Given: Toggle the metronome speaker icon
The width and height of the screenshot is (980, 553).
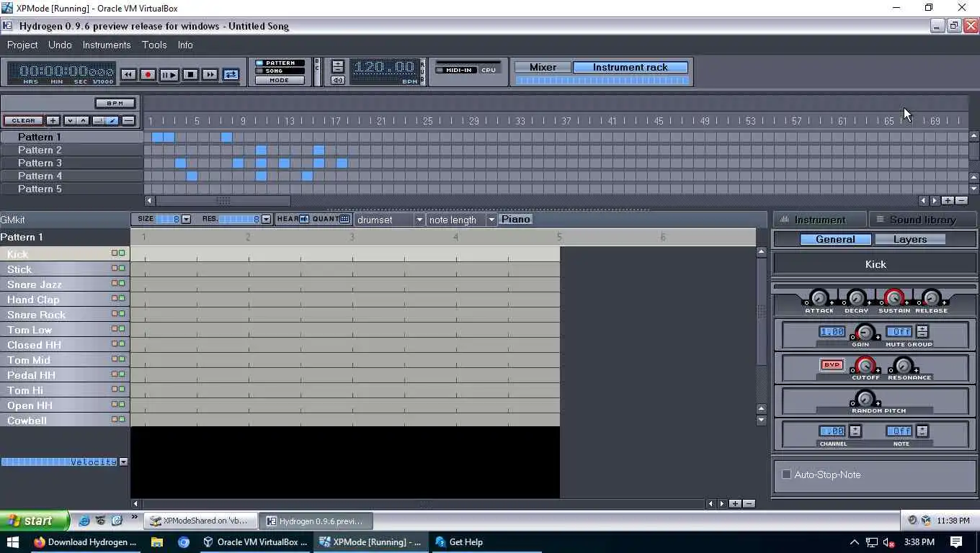Looking at the screenshot, I should pyautogui.click(x=337, y=80).
